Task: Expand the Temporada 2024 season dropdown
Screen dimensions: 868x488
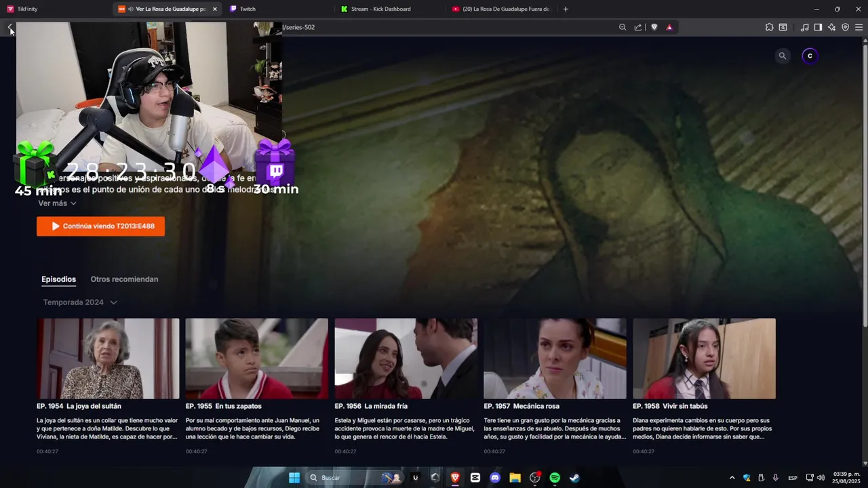Action: tap(80, 302)
